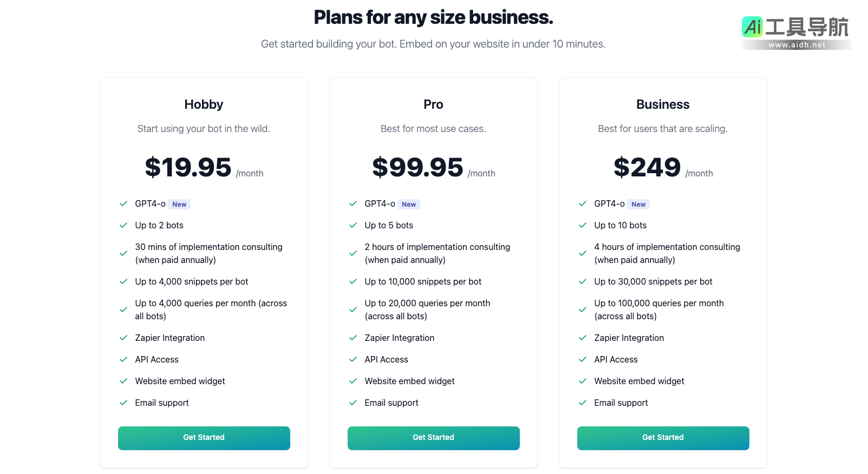Click the AI tools navigation logo

795,27
